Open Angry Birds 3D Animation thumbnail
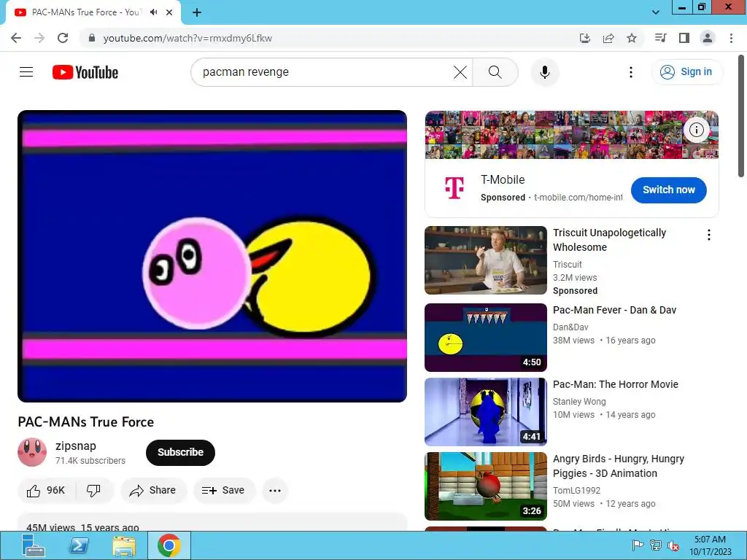 pos(485,486)
